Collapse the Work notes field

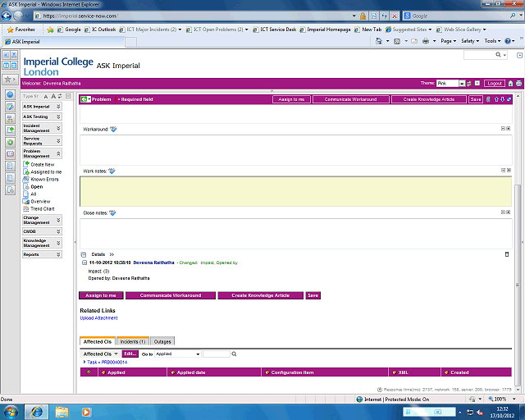pyautogui.click(x=502, y=171)
